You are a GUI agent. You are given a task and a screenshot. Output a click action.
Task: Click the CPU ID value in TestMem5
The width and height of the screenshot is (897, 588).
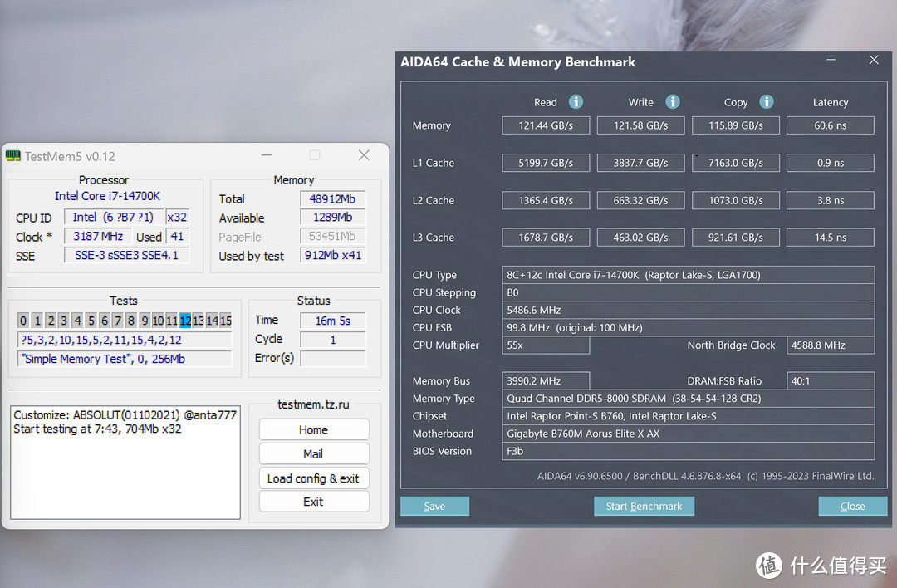(113, 218)
